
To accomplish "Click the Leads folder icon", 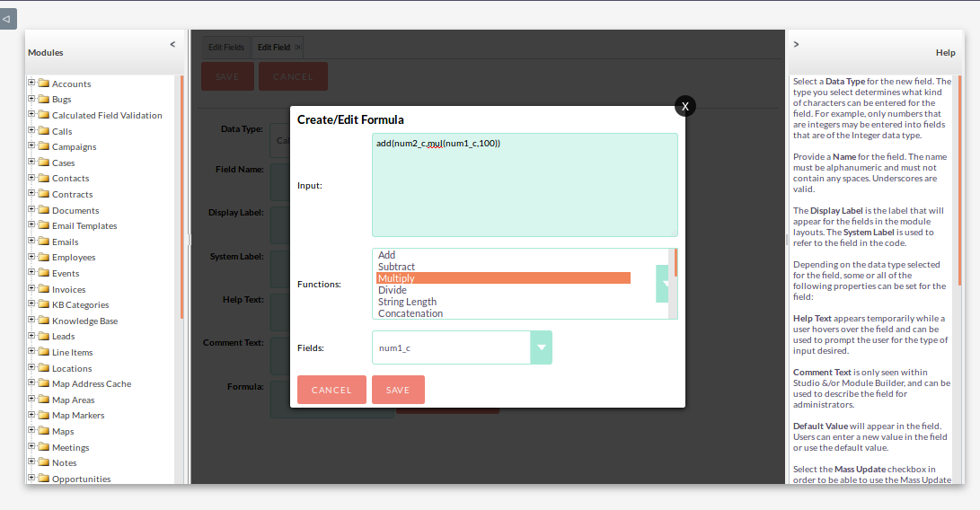I will coord(43,336).
